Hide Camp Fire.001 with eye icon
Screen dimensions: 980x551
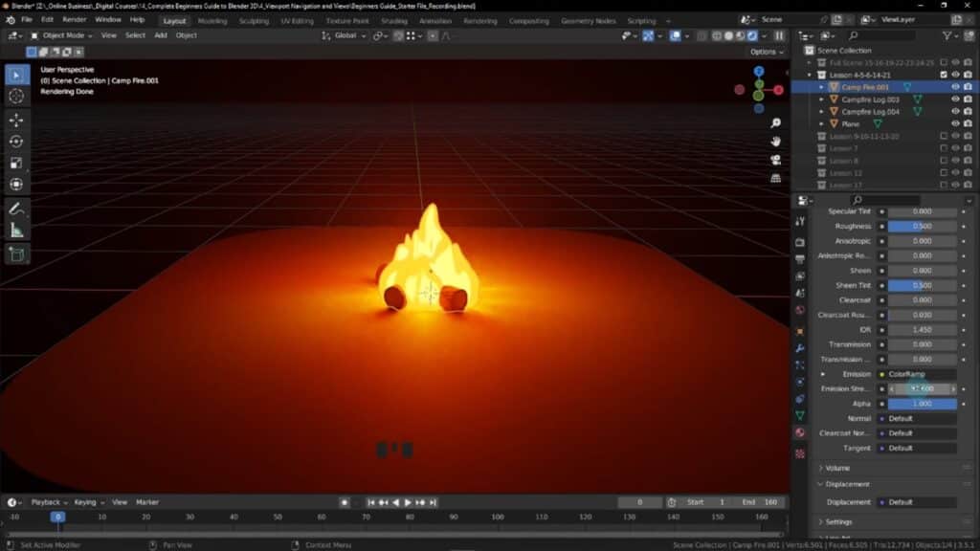(956, 87)
